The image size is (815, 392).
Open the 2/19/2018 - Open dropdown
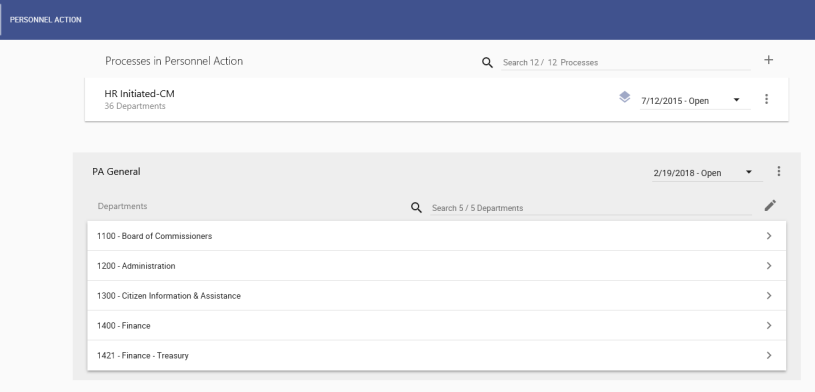707,173
